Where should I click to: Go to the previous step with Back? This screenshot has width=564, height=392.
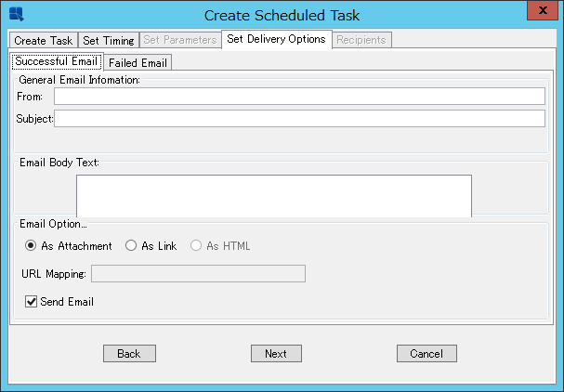pos(129,354)
